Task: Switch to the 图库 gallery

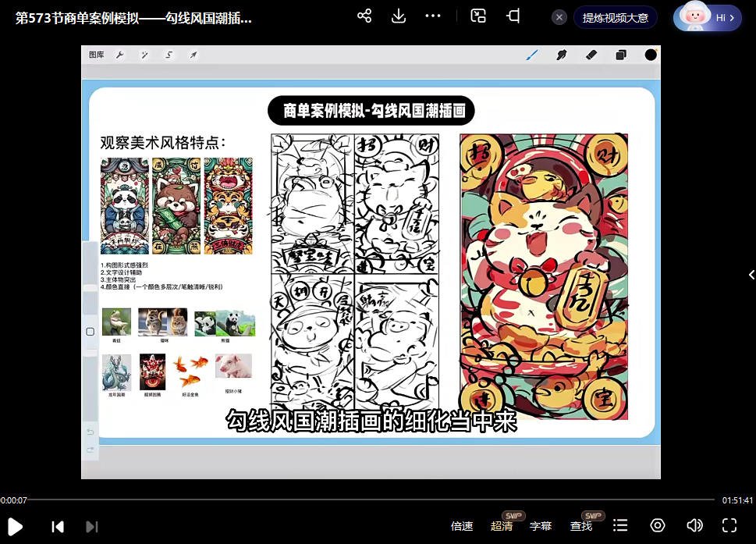Action: (x=96, y=55)
